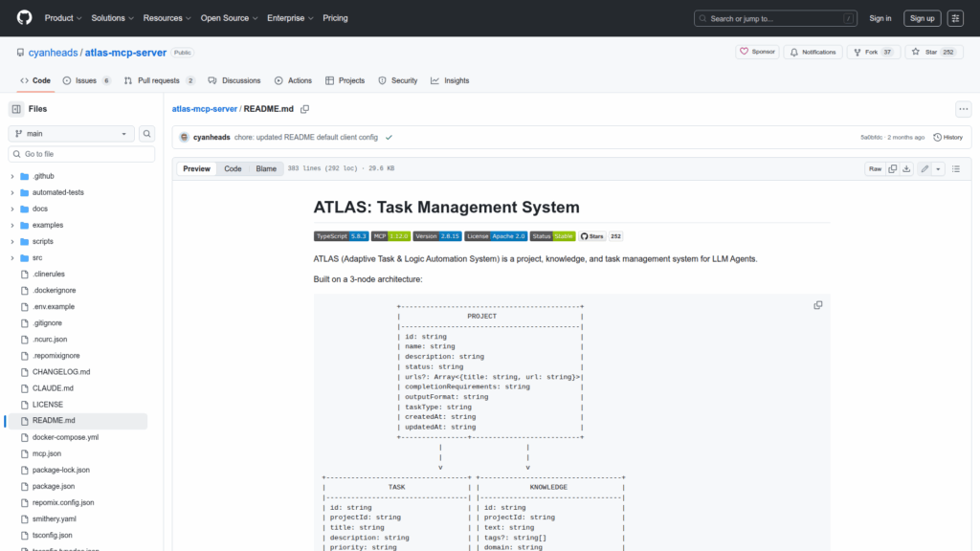Open the Enterprise dropdown menu
The width and height of the screenshot is (980, 551).
pos(290,18)
